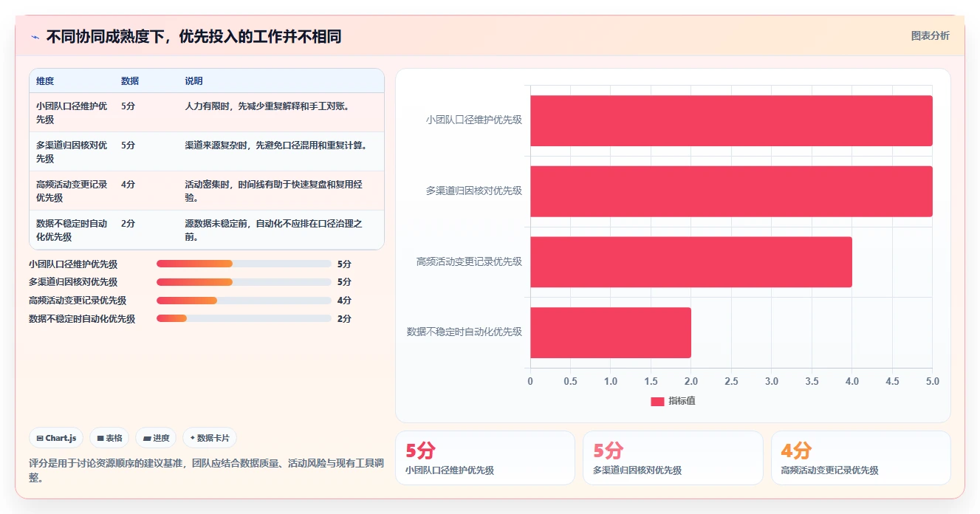Viewport: 980px width, 514px height.
Task: Click the progress bar for 数据不稳定时自动化优先级
Action: (244, 319)
